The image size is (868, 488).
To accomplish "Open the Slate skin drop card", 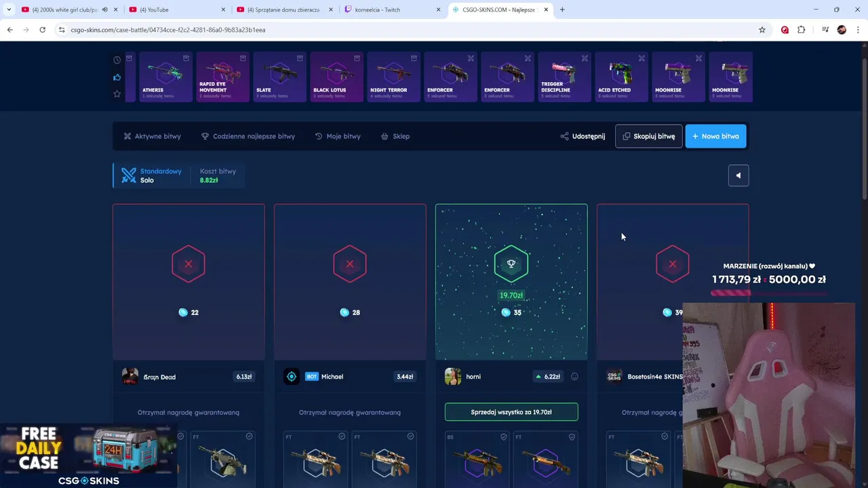I will click(x=279, y=77).
